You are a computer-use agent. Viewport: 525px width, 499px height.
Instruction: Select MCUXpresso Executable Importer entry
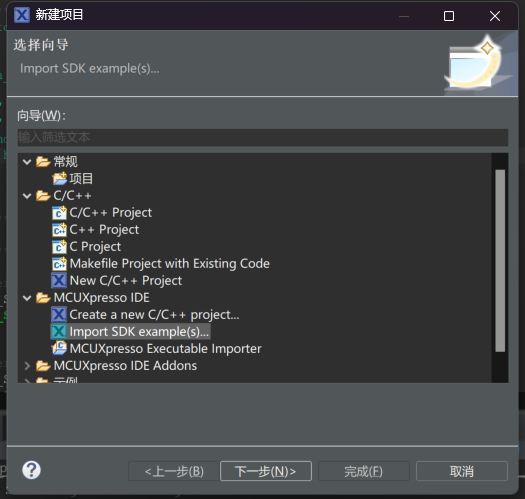[165, 349]
